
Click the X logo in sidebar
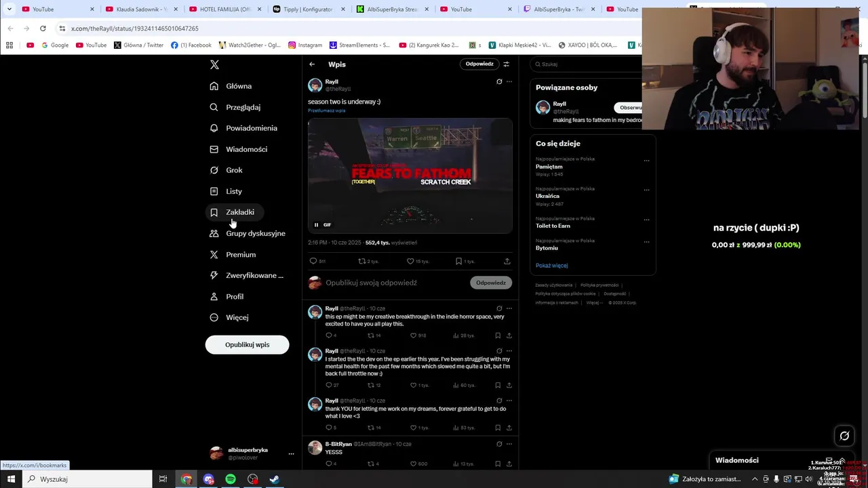(214, 64)
